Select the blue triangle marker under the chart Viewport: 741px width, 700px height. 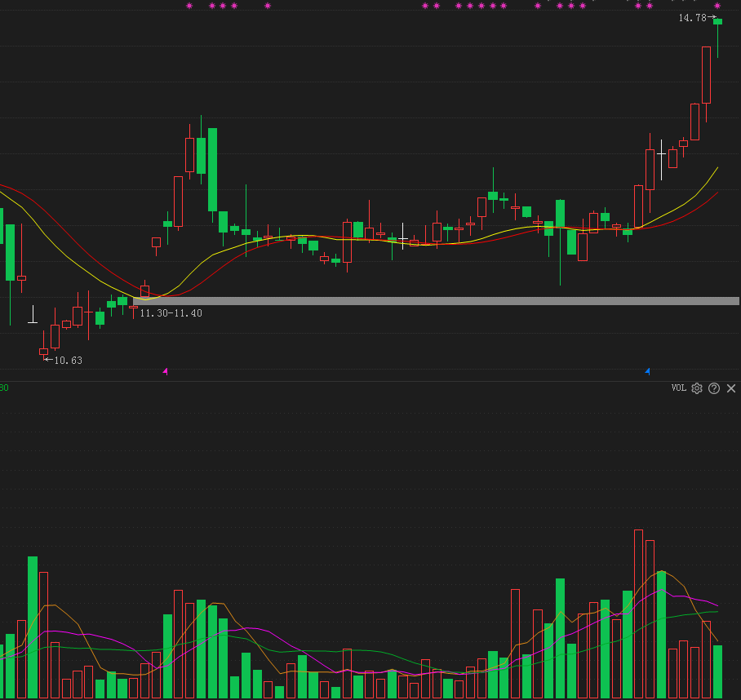coord(647,371)
